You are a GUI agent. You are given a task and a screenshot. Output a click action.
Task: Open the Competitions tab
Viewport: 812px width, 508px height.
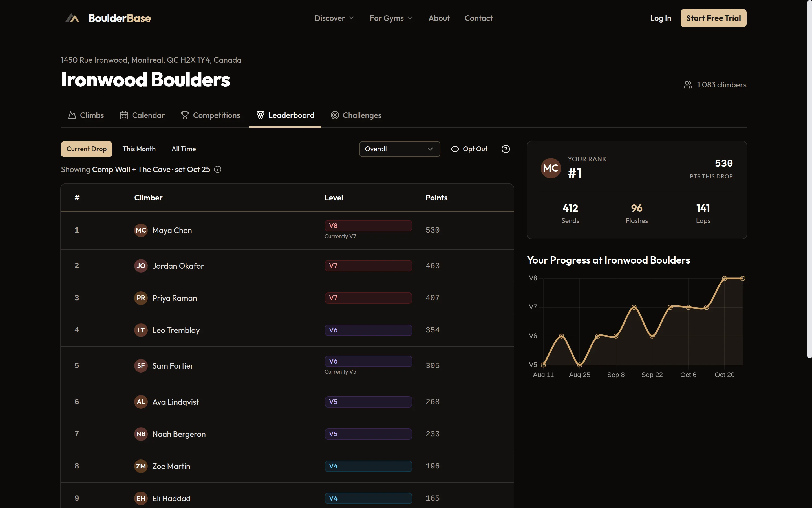pos(210,115)
